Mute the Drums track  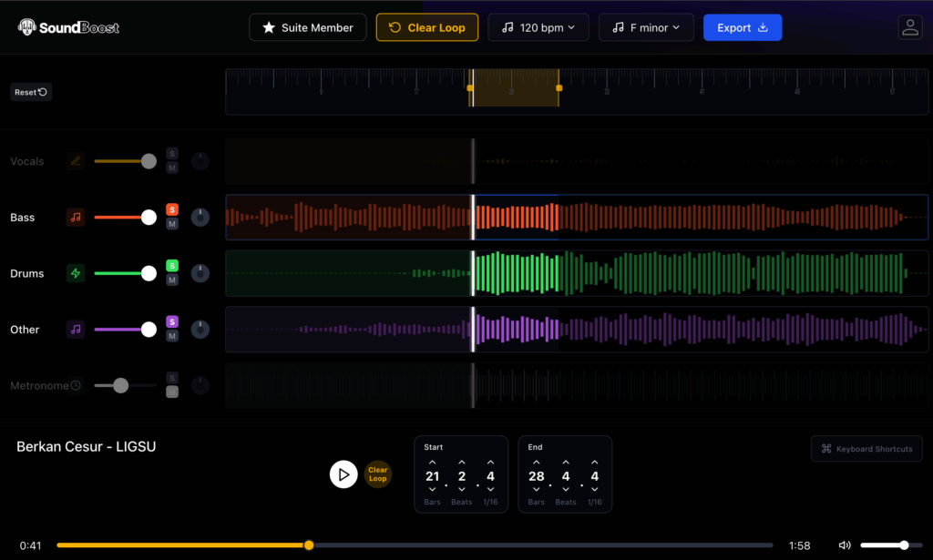pos(172,280)
